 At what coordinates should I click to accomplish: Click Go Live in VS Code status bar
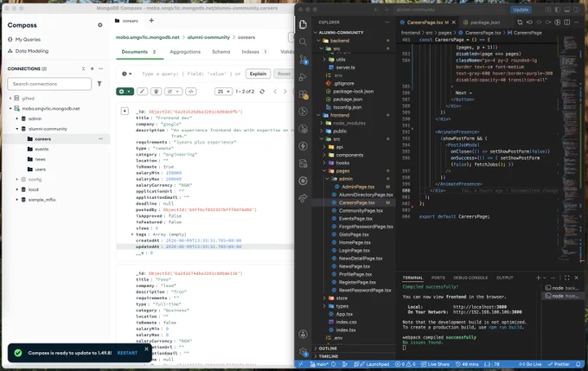pyautogui.click(x=531, y=364)
